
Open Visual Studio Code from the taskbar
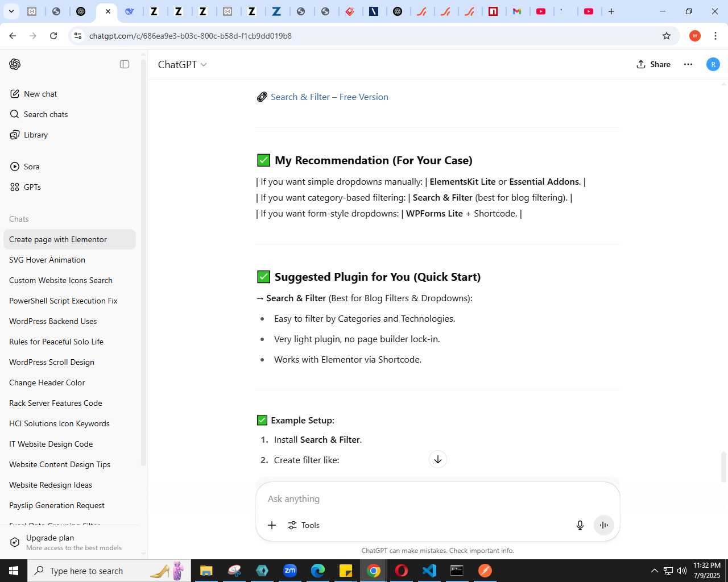(429, 571)
